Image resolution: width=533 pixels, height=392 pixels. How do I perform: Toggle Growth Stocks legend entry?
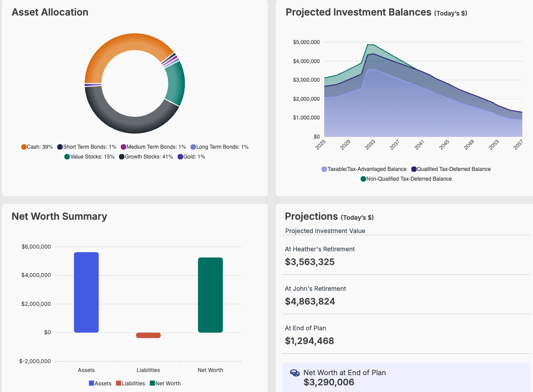click(146, 157)
